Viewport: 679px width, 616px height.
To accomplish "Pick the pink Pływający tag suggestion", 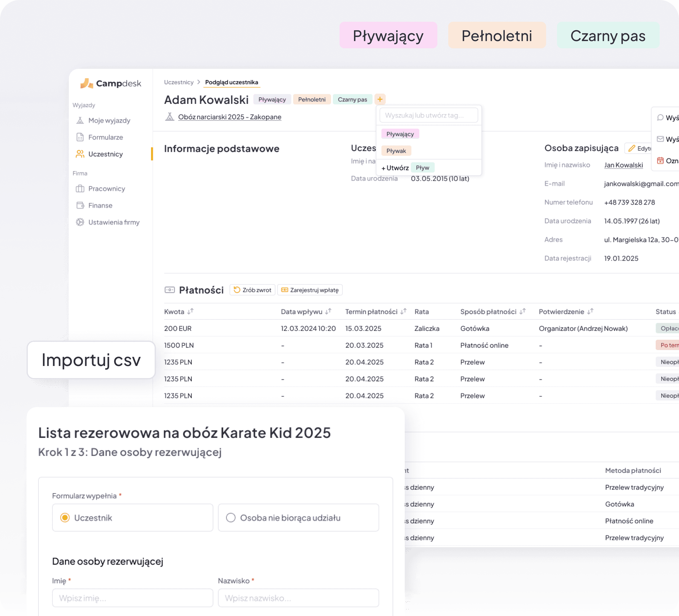I will coord(400,134).
